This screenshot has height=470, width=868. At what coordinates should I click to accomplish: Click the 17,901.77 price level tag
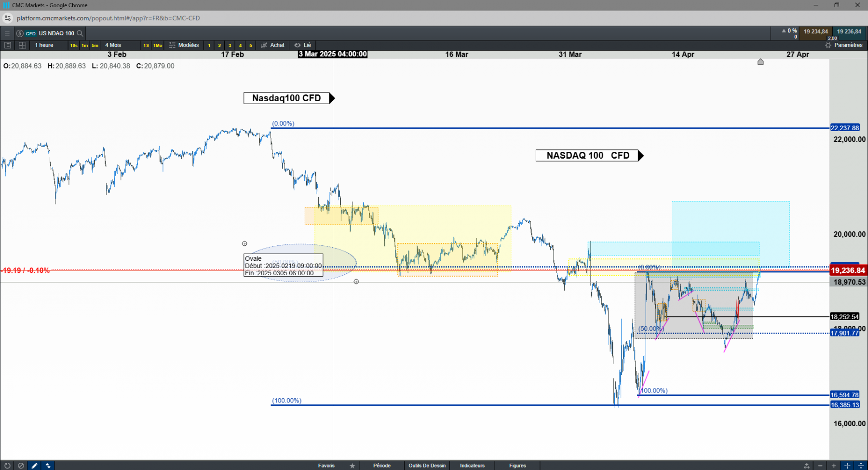click(844, 333)
